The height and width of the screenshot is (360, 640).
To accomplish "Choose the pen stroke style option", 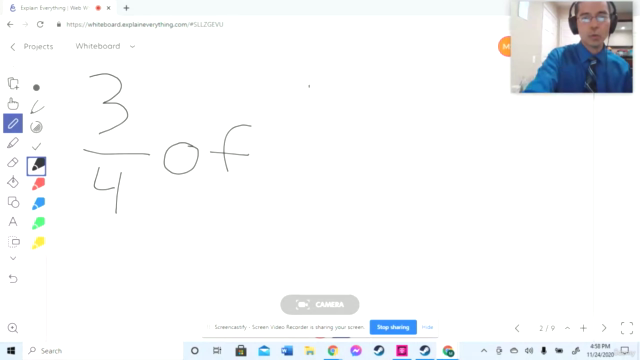I will (x=37, y=107).
